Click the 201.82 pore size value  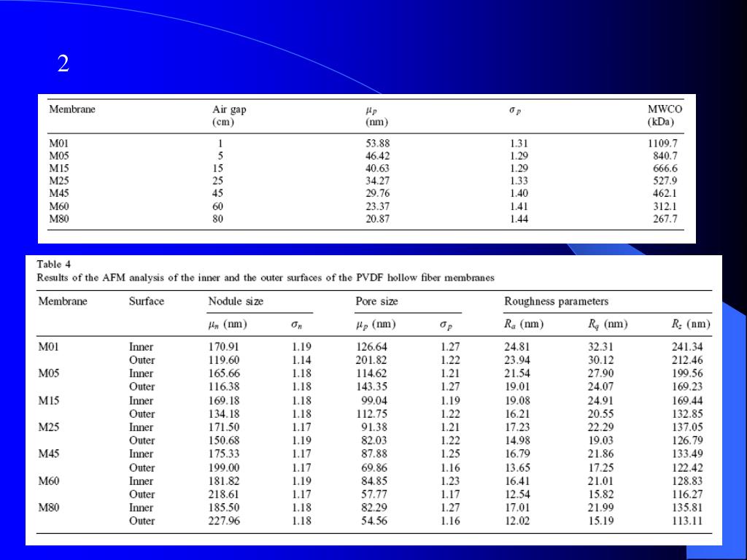[371, 360]
